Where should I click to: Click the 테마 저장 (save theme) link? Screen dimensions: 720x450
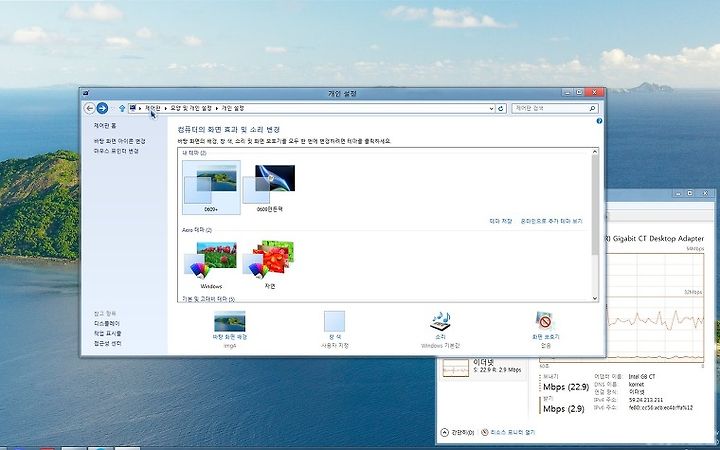click(x=501, y=221)
